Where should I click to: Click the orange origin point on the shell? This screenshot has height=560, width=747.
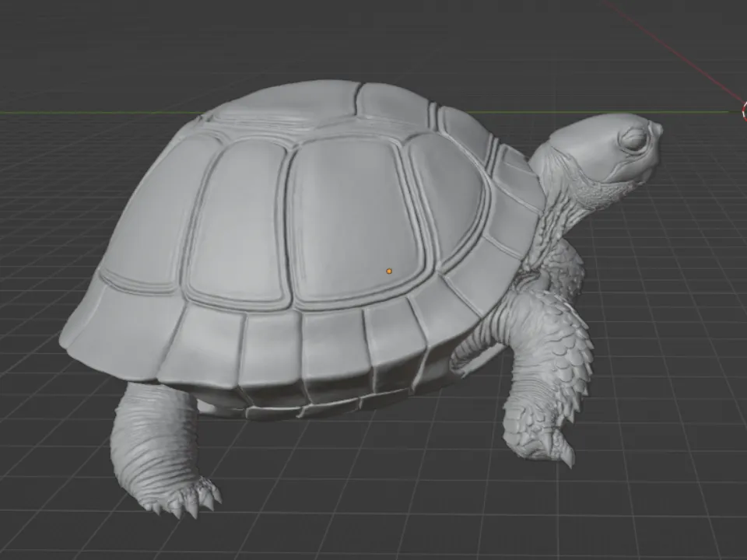tap(389, 271)
